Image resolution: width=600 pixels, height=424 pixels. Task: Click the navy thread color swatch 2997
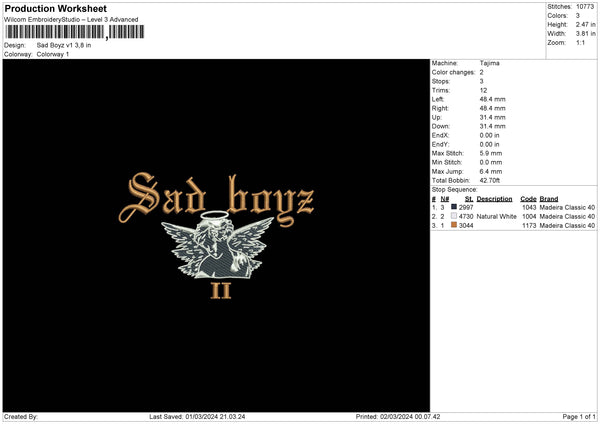(x=454, y=207)
